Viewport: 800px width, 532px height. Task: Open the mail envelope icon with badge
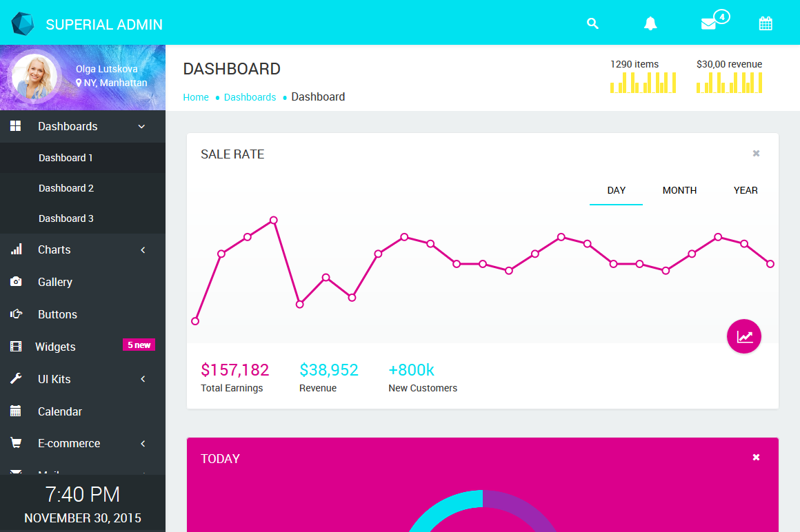tap(709, 23)
